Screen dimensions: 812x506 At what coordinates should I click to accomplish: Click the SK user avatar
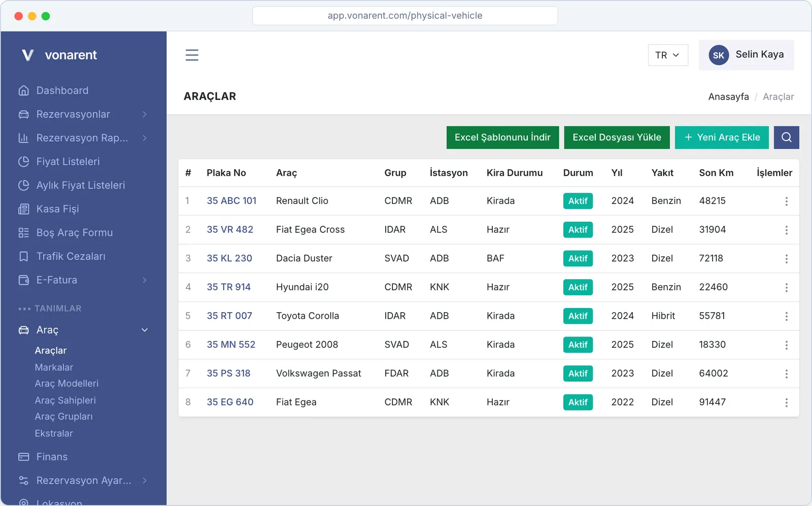[718, 55]
